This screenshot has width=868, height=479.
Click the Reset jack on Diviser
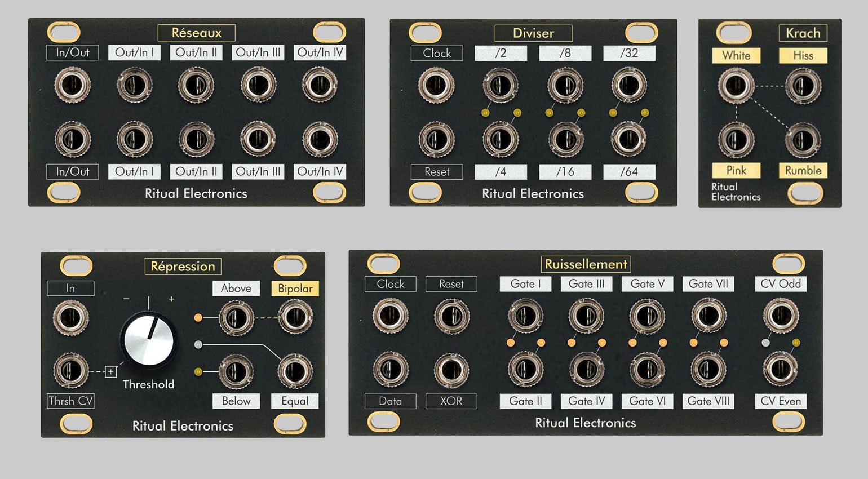pos(436,139)
